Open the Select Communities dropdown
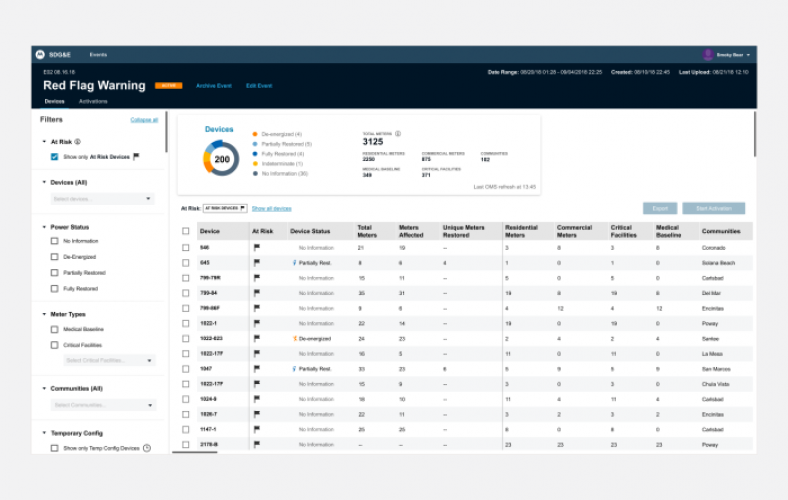This screenshot has width=788, height=500. [x=104, y=405]
